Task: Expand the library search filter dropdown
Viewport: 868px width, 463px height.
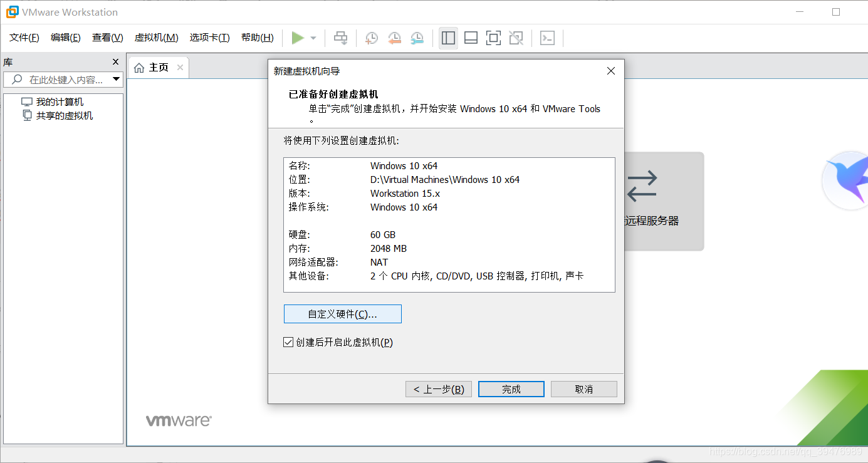Action: click(116, 80)
